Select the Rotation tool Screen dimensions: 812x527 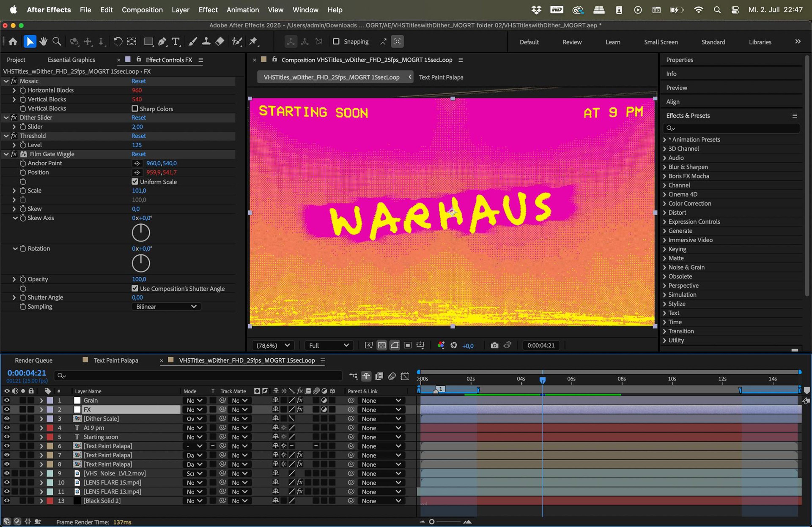point(118,41)
